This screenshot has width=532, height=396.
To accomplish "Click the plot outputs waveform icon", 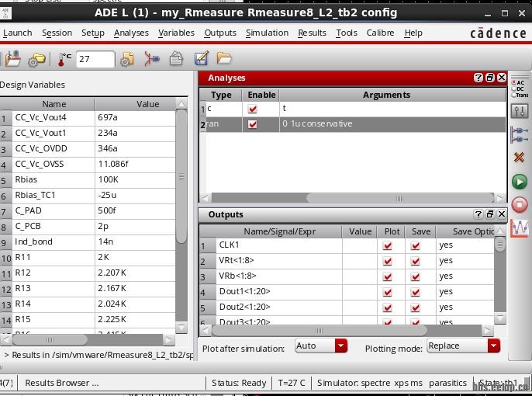I will 520,228.
